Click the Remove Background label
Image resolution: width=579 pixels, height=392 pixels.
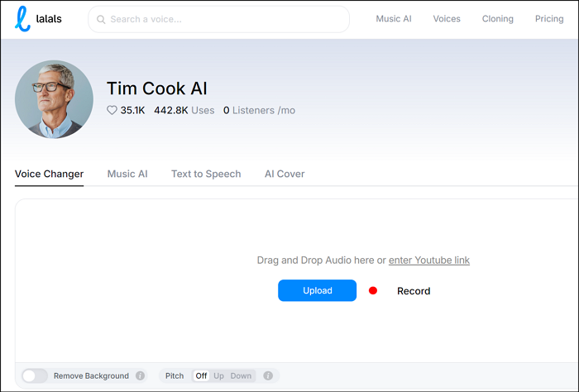(x=91, y=375)
